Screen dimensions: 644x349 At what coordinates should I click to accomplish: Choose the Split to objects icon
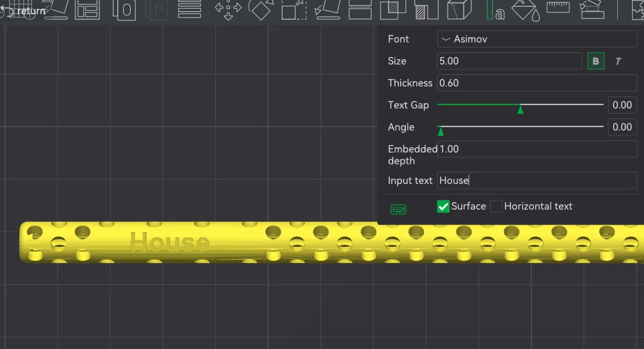(125, 9)
